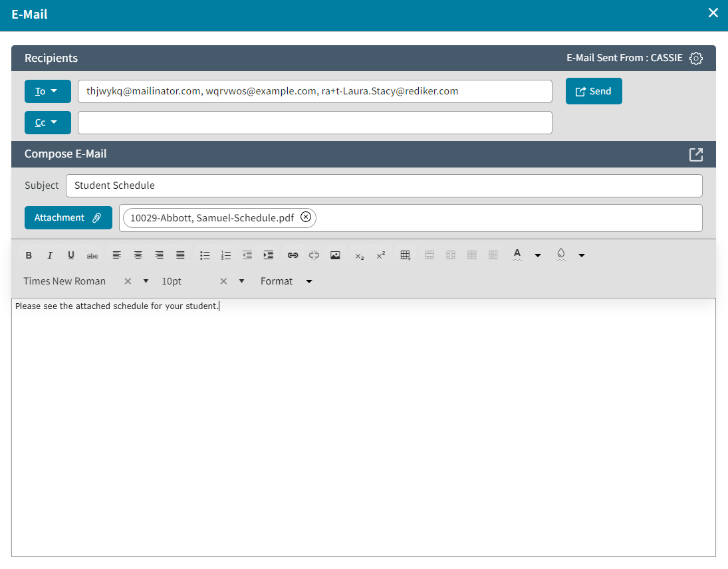Open the Cc recipients dropdown
The image size is (728, 569).
(x=48, y=122)
